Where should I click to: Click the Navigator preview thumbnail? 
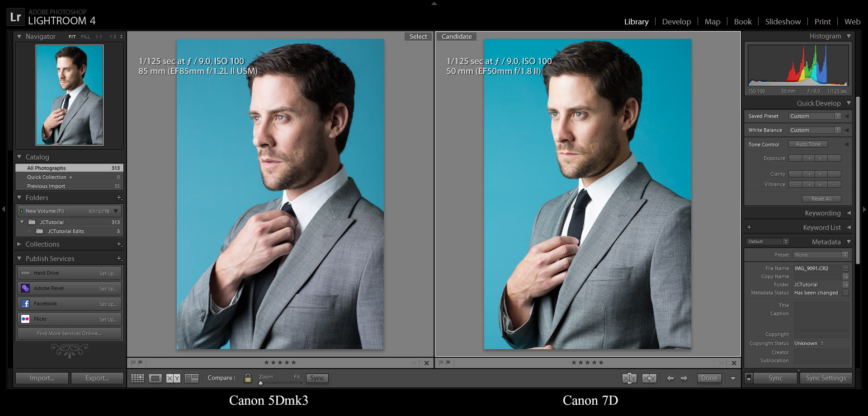point(70,95)
